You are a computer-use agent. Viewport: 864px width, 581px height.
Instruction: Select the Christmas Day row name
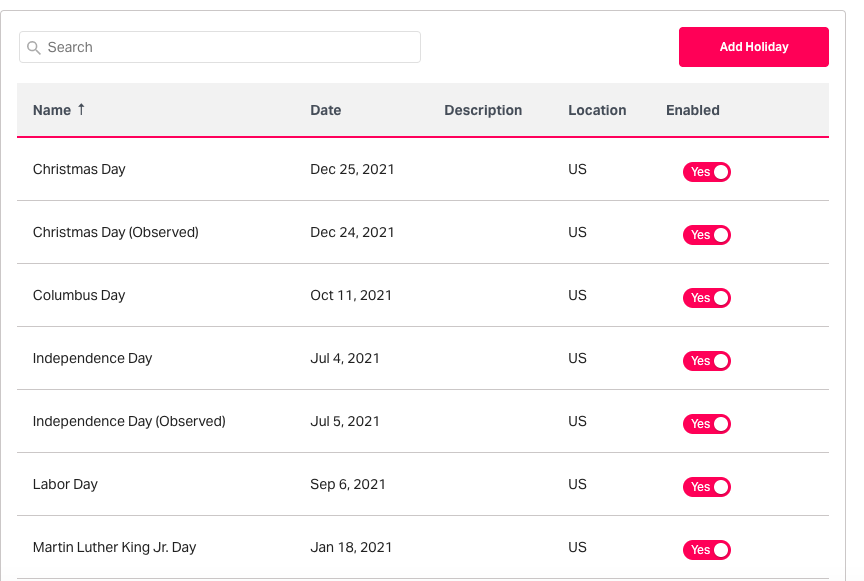79,169
